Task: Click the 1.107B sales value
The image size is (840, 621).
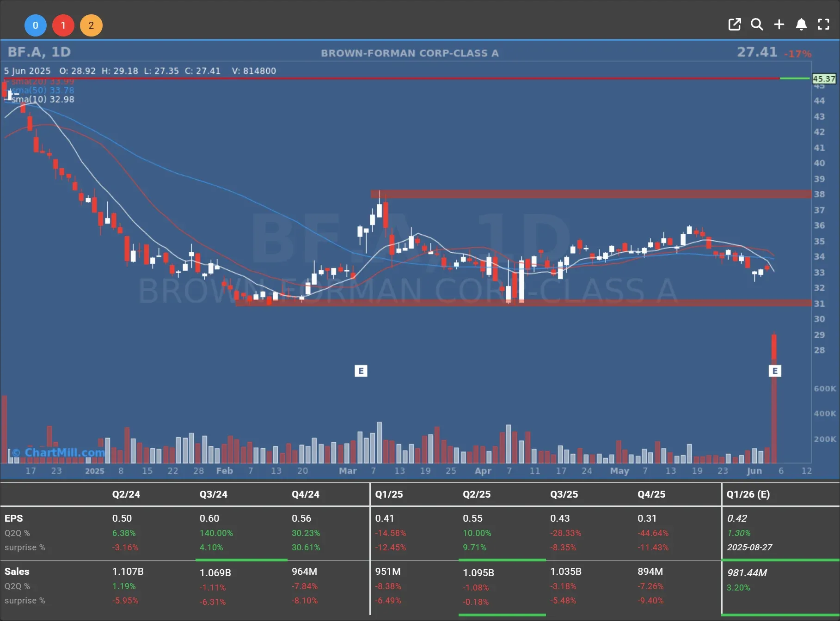Action: pyautogui.click(x=128, y=572)
